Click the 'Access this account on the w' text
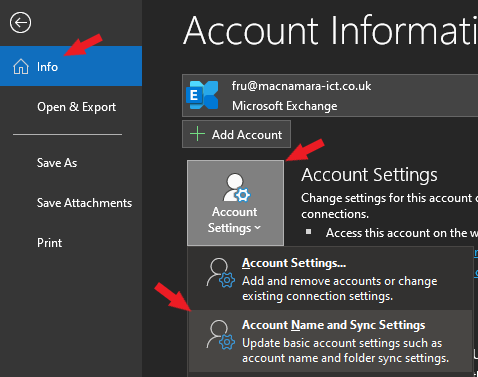The image size is (478, 377). pyautogui.click(x=402, y=233)
